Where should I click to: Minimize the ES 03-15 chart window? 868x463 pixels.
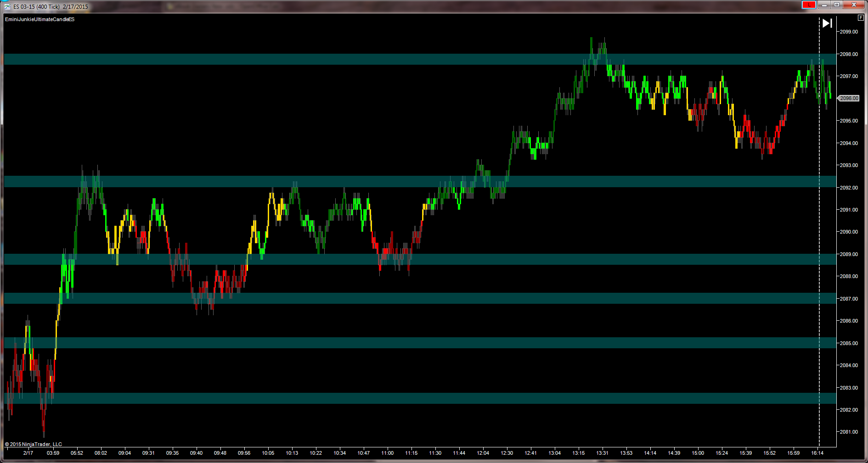(824, 5)
